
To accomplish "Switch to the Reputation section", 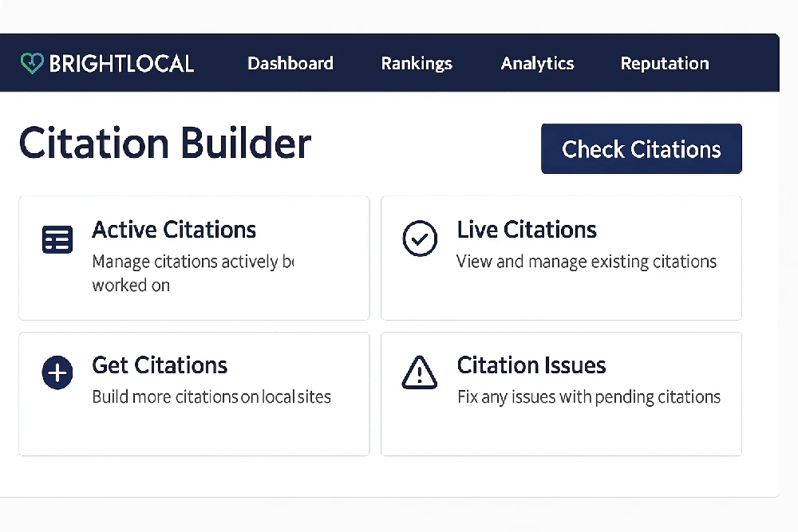I will click(665, 64).
